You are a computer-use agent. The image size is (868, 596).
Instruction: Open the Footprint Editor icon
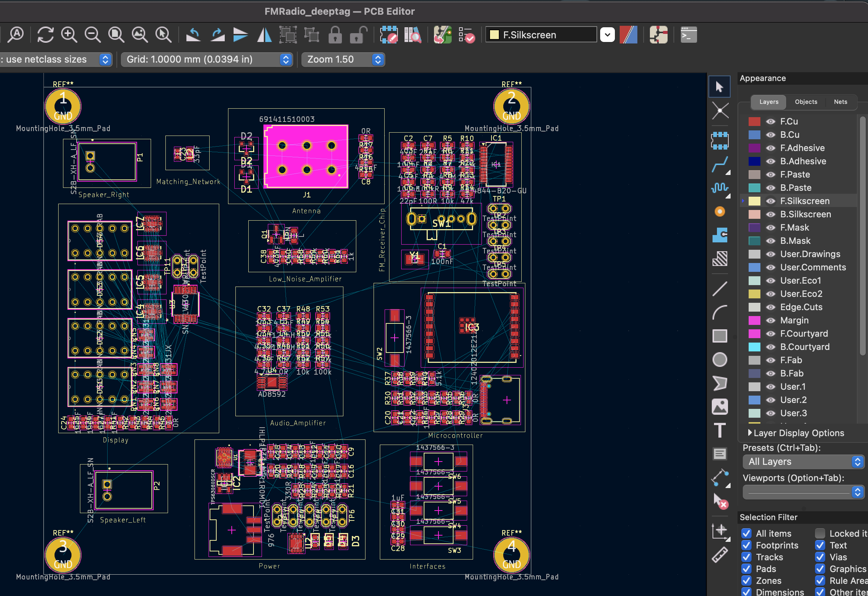pyautogui.click(x=389, y=35)
